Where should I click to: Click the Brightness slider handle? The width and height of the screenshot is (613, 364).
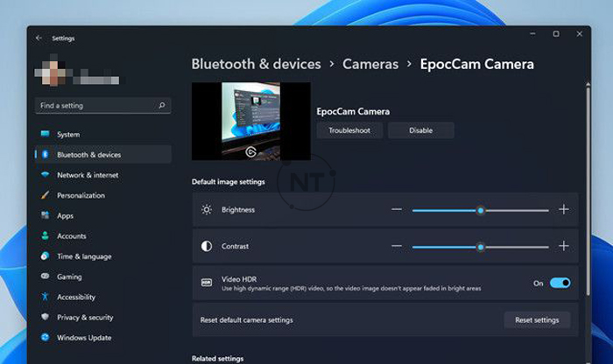pyautogui.click(x=481, y=211)
